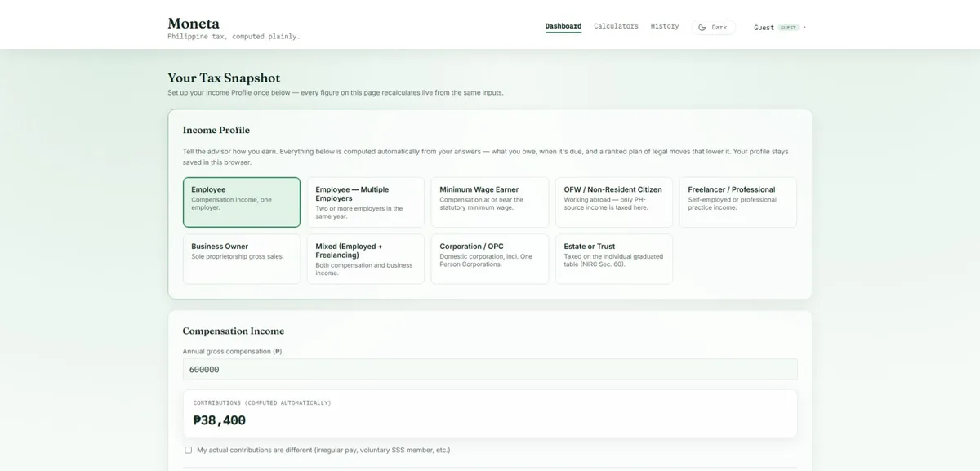Click the 'Compensation Income' section heading

pyautogui.click(x=234, y=331)
